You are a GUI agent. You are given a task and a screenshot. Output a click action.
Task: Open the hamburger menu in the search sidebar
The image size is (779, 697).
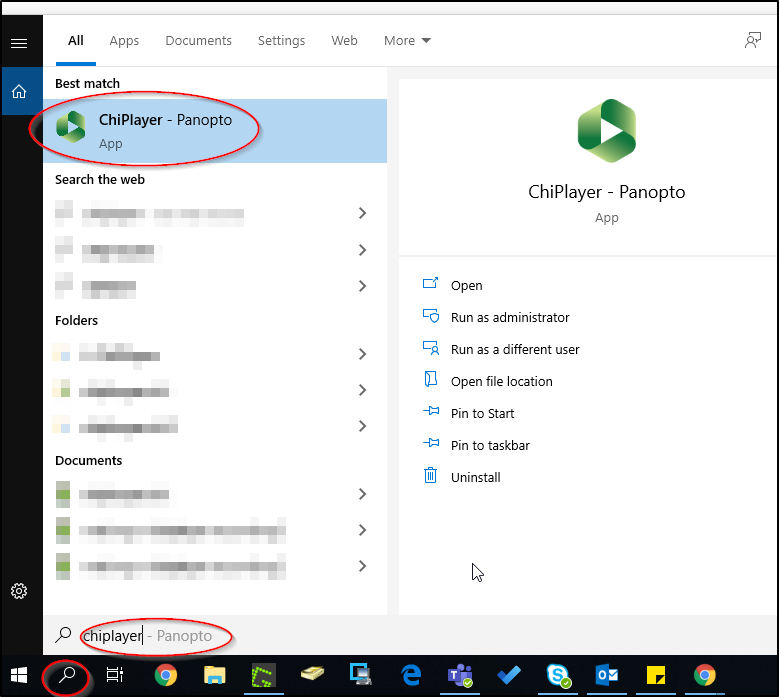click(x=19, y=44)
